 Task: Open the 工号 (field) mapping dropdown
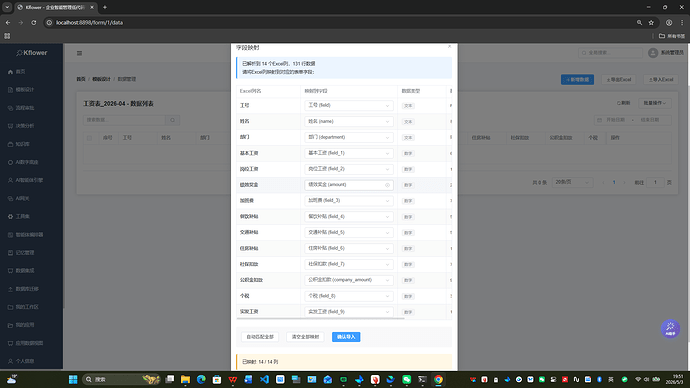[x=349, y=106]
